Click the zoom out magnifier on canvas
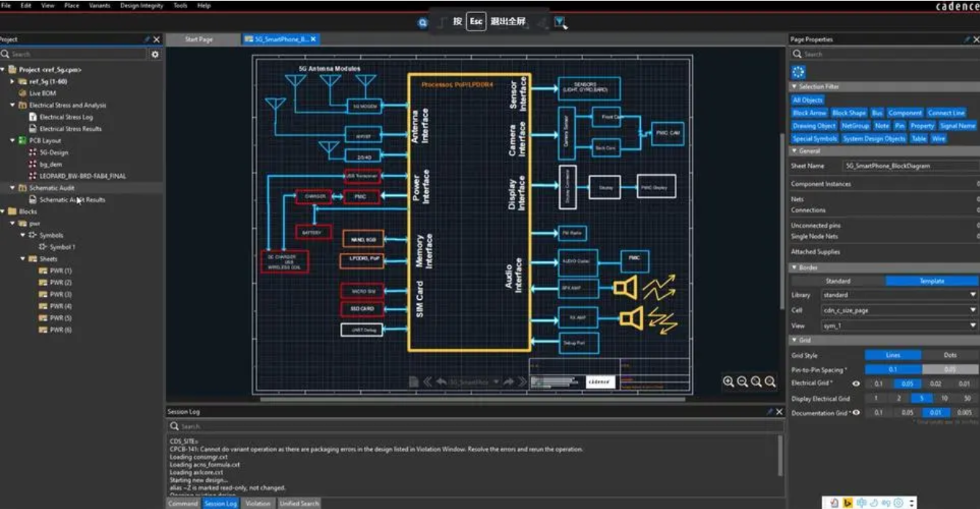This screenshot has height=509, width=980. click(742, 381)
